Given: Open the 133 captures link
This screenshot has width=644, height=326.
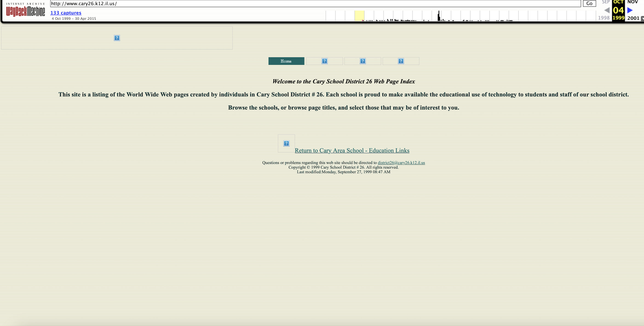Looking at the screenshot, I should (66, 13).
